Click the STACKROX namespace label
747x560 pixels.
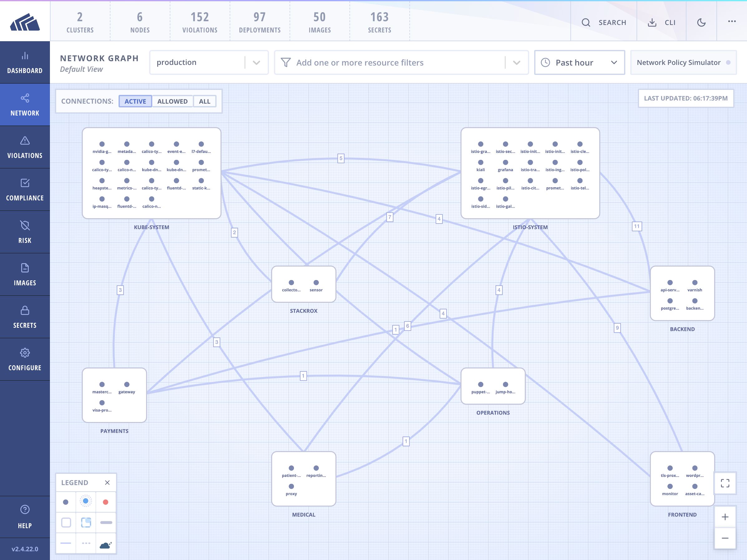[x=304, y=311]
